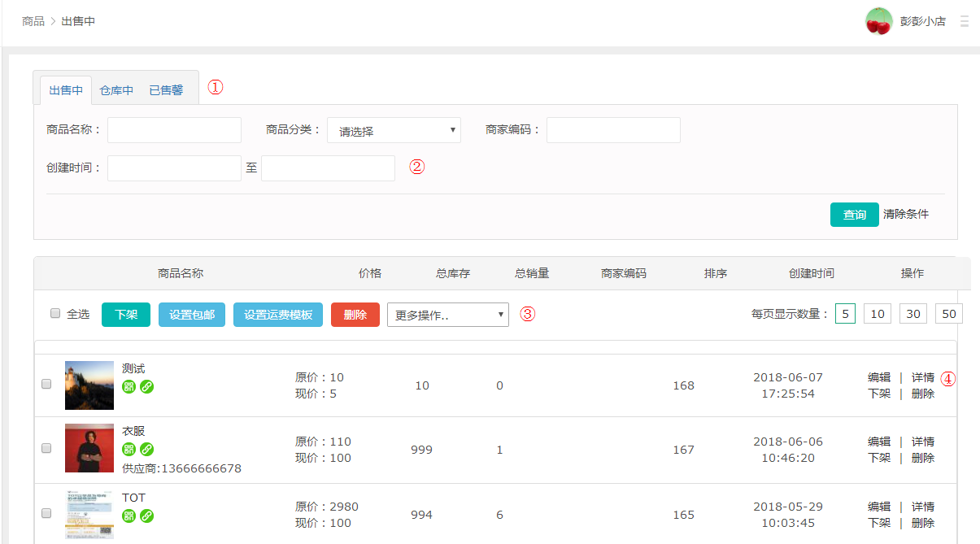Open the 衣服 product thumbnail

[89, 448]
